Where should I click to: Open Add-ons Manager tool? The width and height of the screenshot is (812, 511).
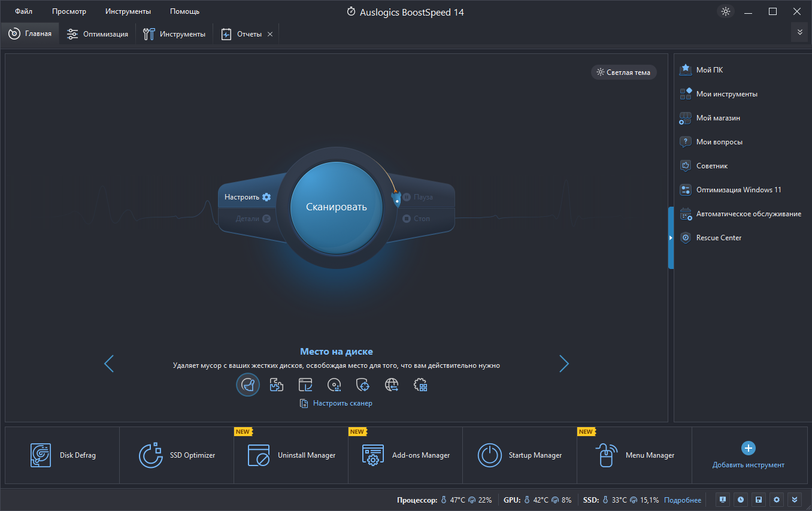coord(405,455)
